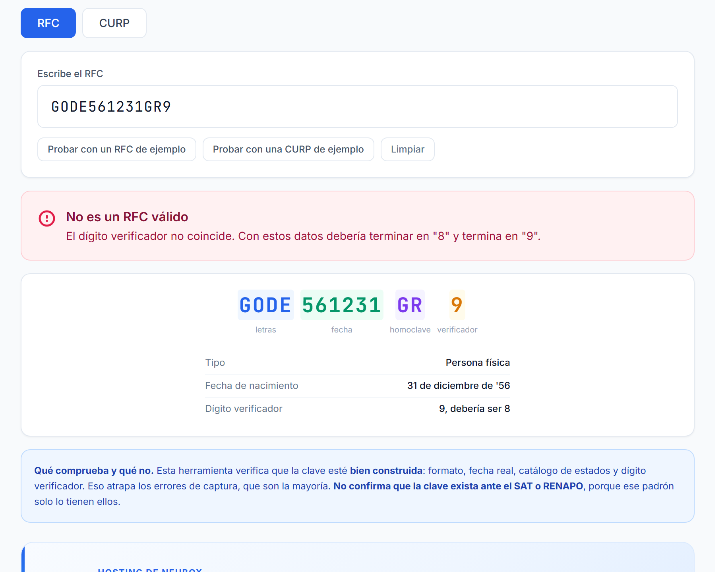The width and height of the screenshot is (728, 572).
Task: Click the 'Tipo' row label
Action: click(215, 363)
